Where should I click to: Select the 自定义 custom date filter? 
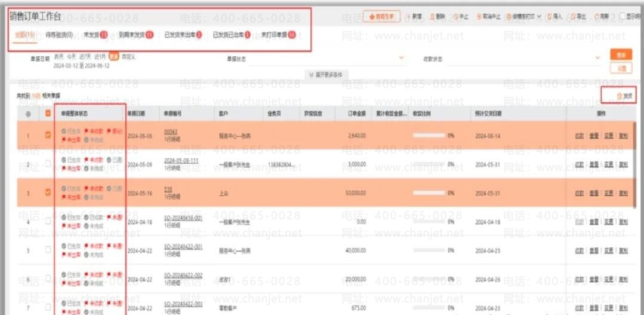[x=128, y=57]
